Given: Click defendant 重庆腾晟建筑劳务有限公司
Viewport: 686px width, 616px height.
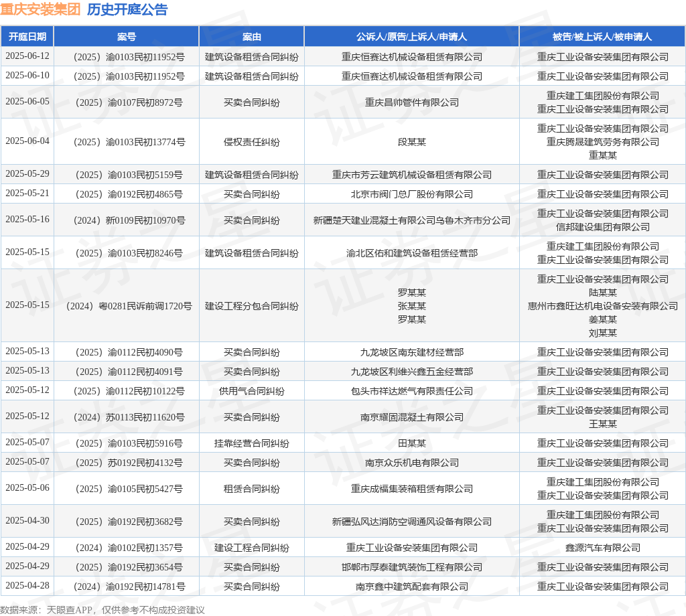Looking at the screenshot, I should click(x=602, y=142).
